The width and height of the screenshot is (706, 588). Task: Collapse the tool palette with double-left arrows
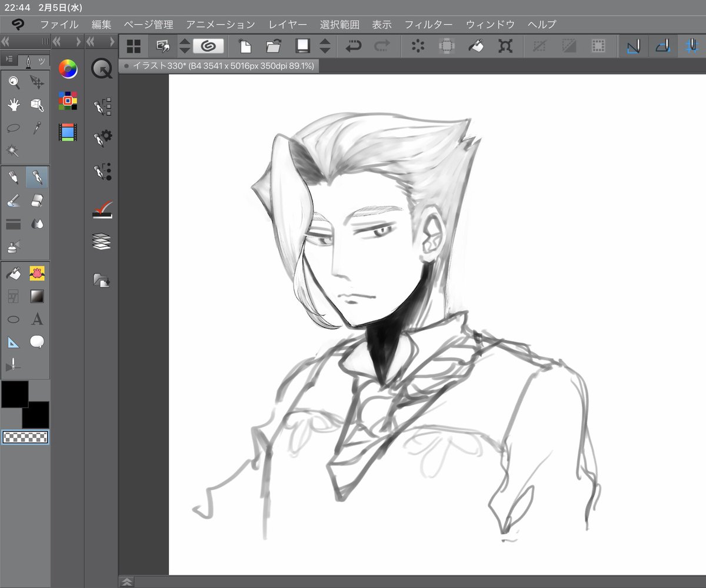5,42
